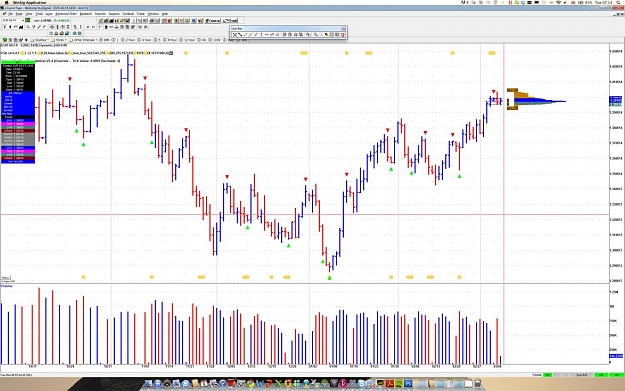This screenshot has width=625, height=391.
Task: Click the Wi-Fi icon in macOS menu bar
Action: 558,2
